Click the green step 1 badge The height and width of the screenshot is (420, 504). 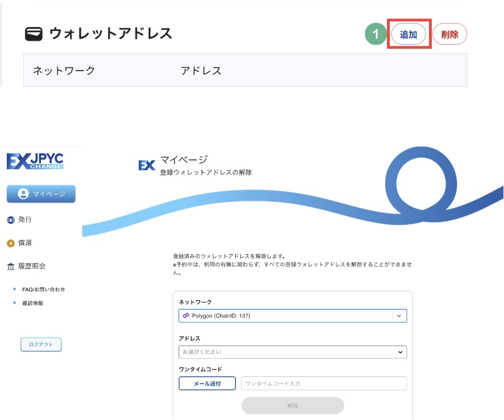pyautogui.click(x=376, y=34)
